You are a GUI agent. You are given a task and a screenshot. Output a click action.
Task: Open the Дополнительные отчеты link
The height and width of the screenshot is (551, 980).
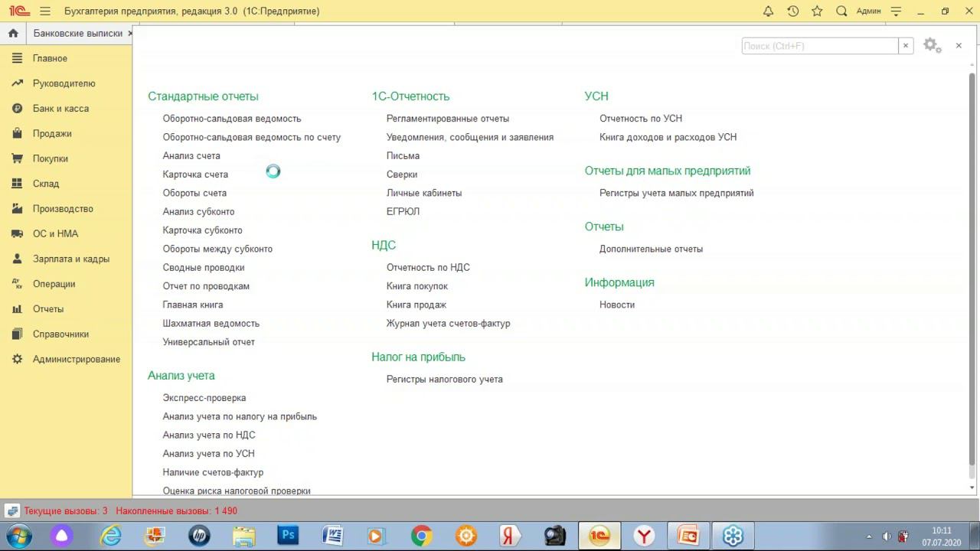point(652,249)
